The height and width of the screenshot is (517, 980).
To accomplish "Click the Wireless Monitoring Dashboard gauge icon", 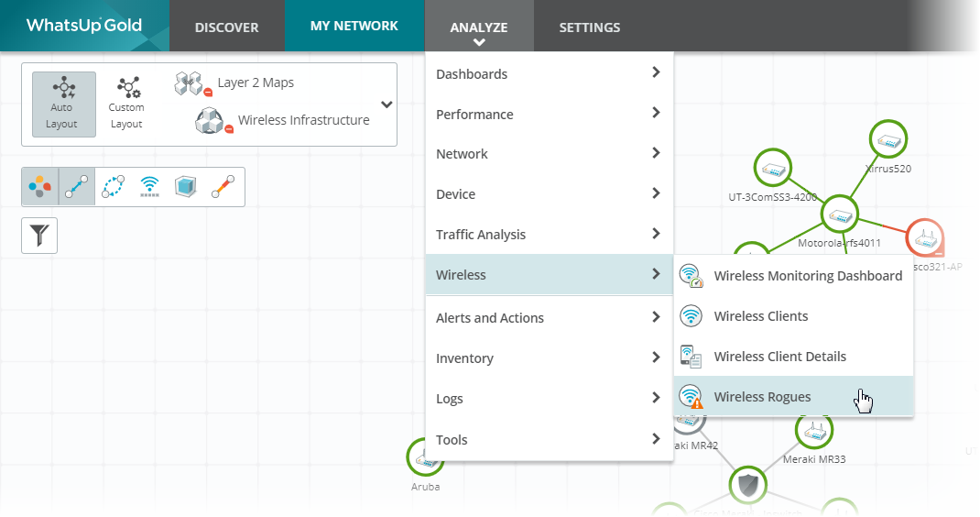I will click(691, 275).
